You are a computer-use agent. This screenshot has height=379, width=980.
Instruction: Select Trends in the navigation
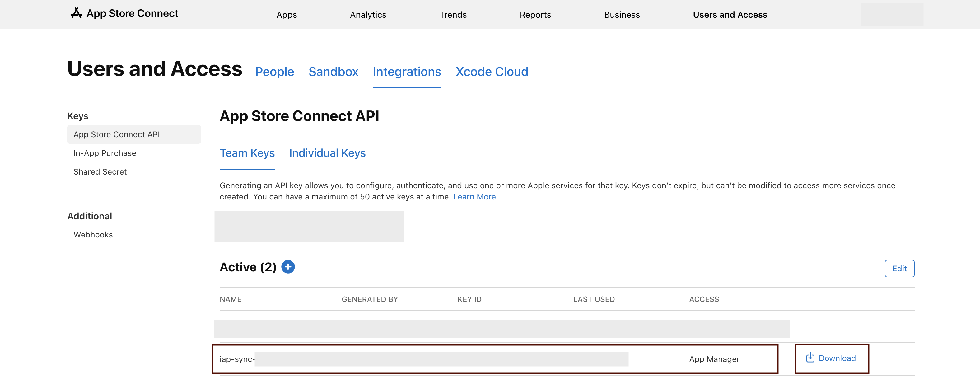[x=453, y=15]
